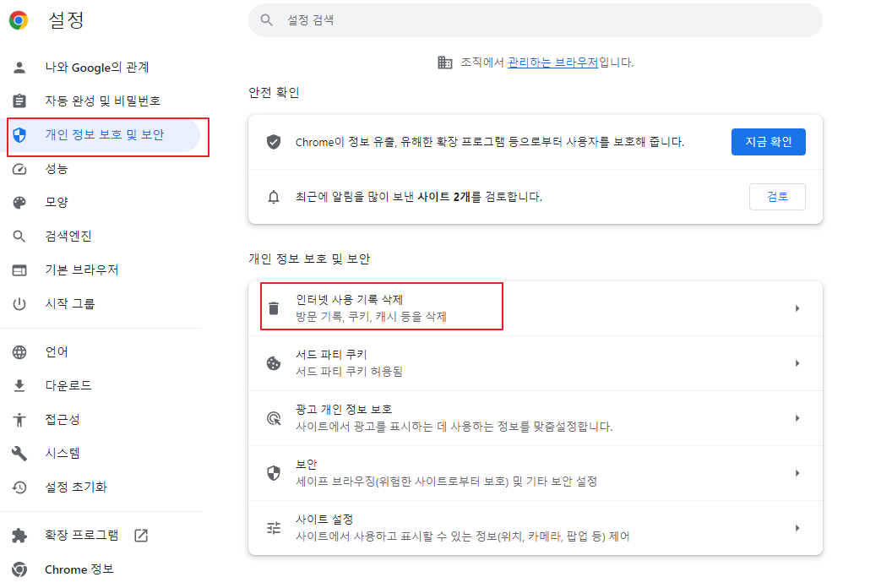Click the palette icon for 모양
881x588 pixels.
pos(19,203)
